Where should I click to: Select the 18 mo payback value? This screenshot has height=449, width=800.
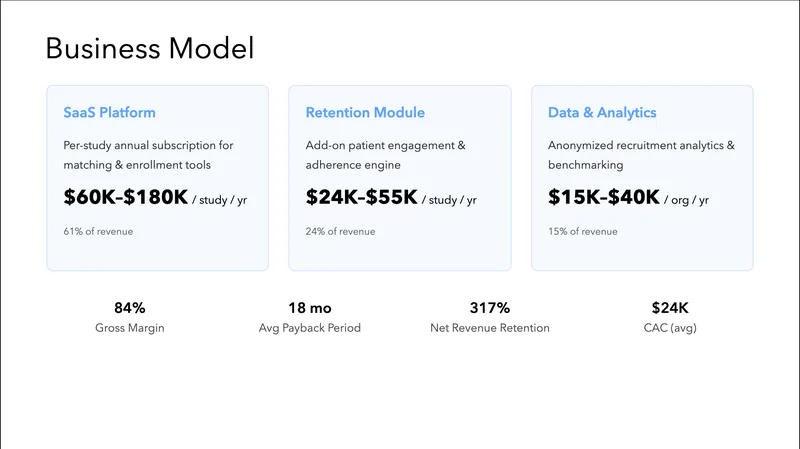[309, 308]
